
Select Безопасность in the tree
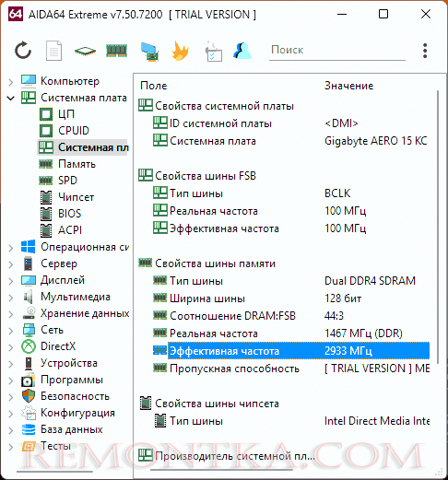click(x=75, y=396)
